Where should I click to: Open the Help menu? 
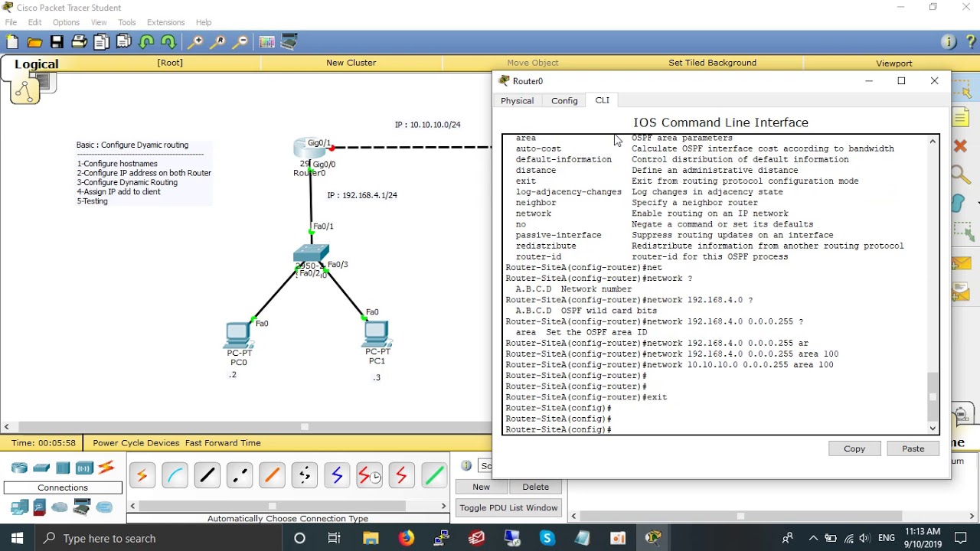pyautogui.click(x=204, y=22)
